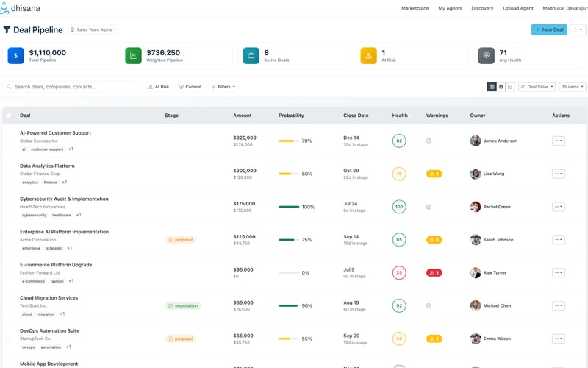Sort by the Amount column header
Viewport: 588px width, 368px height.
(x=243, y=116)
